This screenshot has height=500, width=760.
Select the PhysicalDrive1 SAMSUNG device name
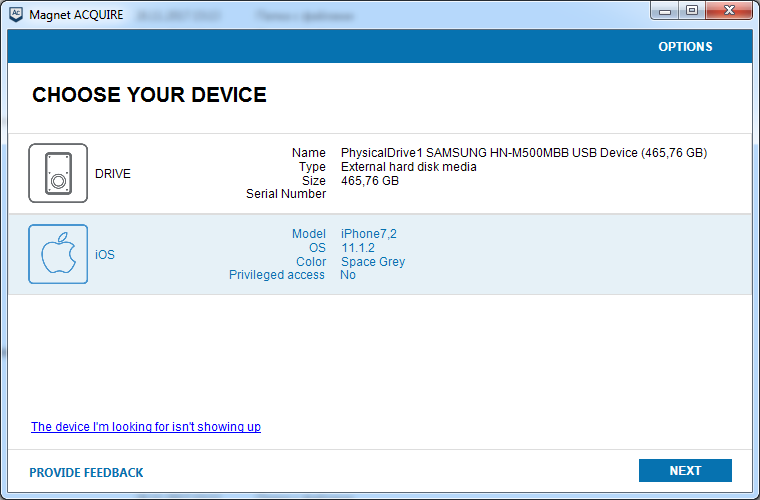click(523, 153)
